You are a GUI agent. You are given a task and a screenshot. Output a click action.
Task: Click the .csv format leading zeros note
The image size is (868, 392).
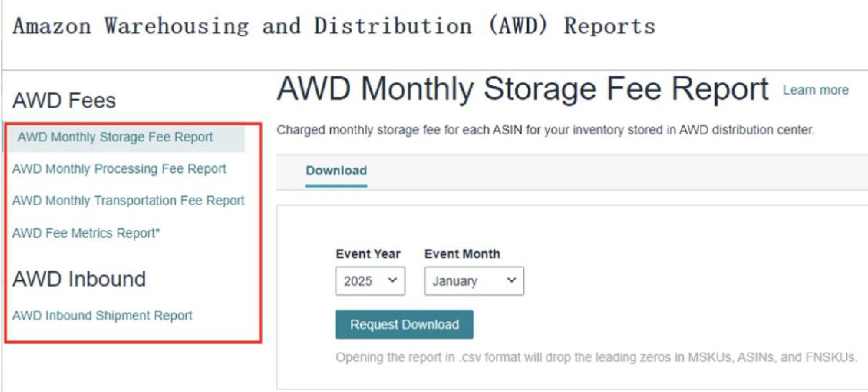[x=596, y=357]
